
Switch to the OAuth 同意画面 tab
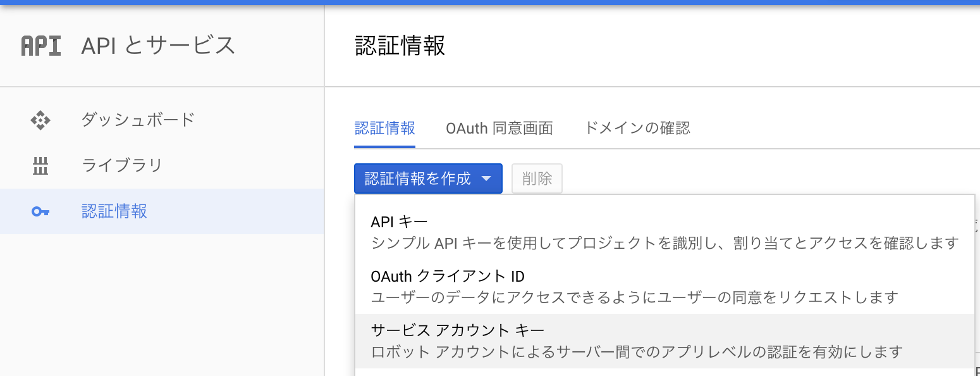click(499, 128)
